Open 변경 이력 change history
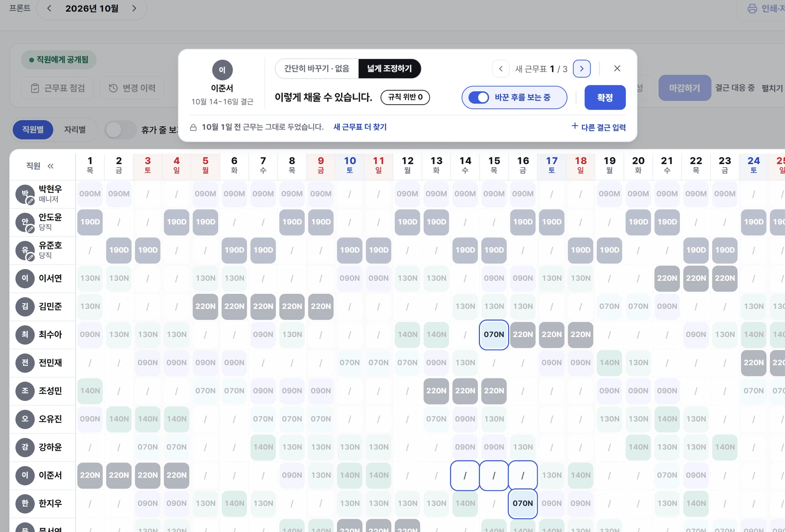 tap(132, 88)
